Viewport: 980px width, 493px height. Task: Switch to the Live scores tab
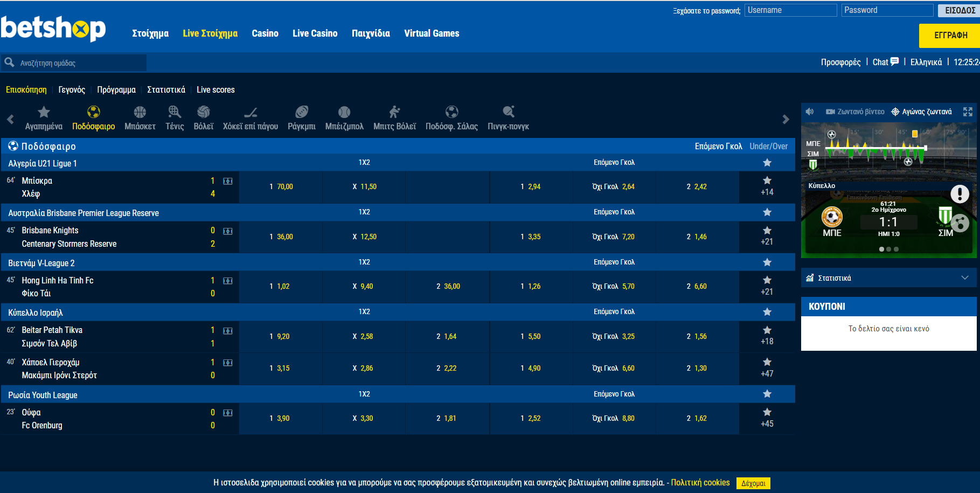[216, 90]
